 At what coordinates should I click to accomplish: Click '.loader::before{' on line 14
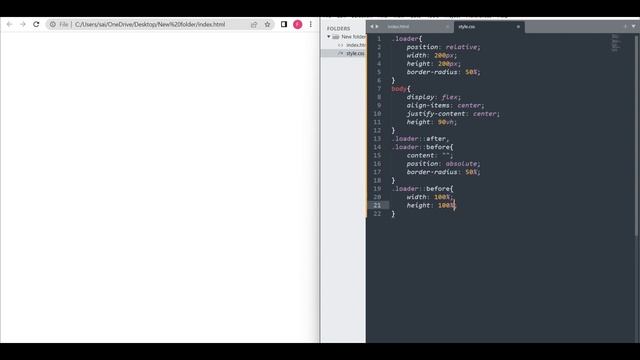click(x=422, y=147)
